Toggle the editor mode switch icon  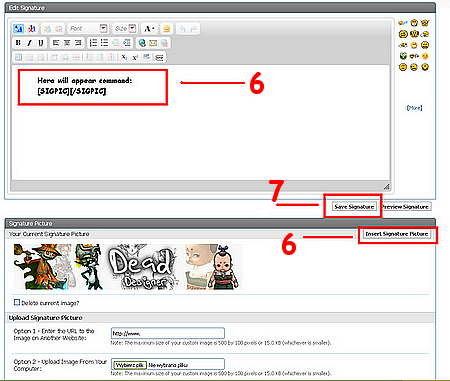point(31,29)
